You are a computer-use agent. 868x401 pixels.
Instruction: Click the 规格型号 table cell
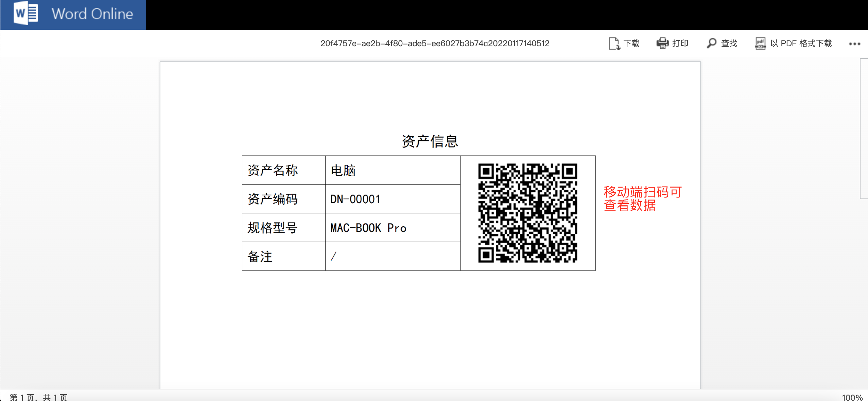click(x=284, y=228)
